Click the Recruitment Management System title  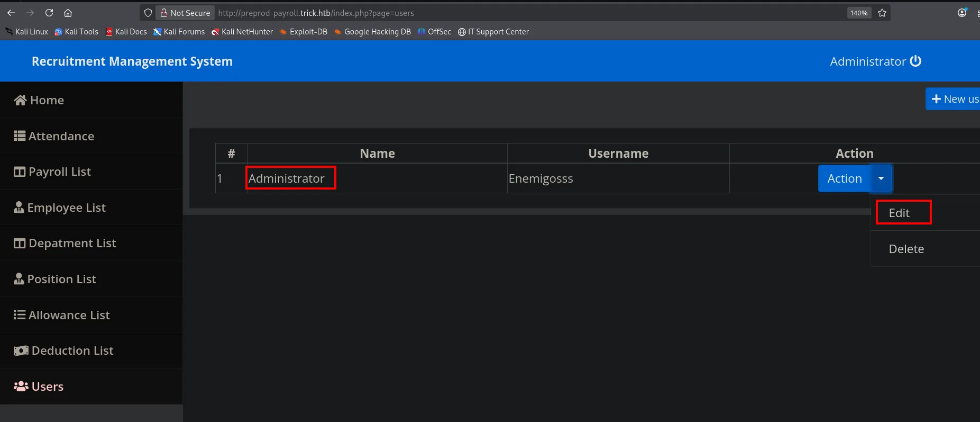point(132,61)
